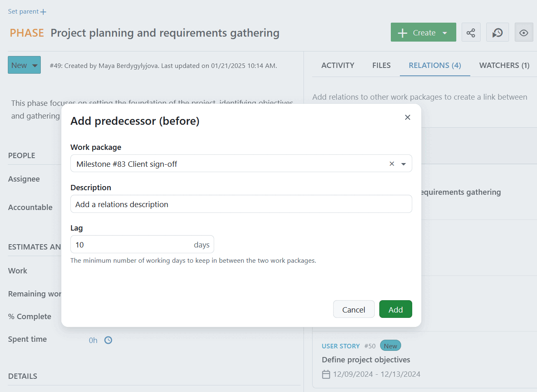Expand the Work package selector dropdown
The image size is (537, 392).
(403, 163)
